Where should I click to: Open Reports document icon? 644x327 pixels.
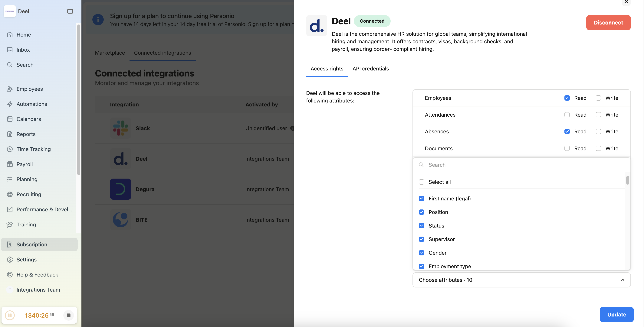pos(10,134)
